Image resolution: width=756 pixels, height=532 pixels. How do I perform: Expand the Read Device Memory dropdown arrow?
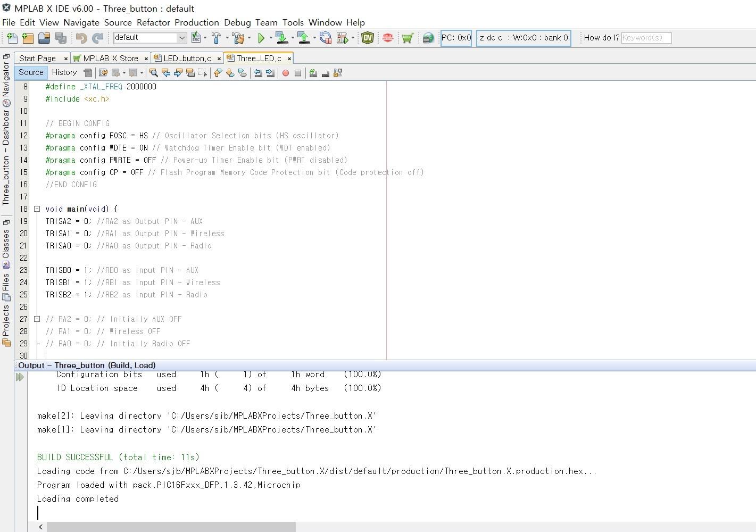314,38
